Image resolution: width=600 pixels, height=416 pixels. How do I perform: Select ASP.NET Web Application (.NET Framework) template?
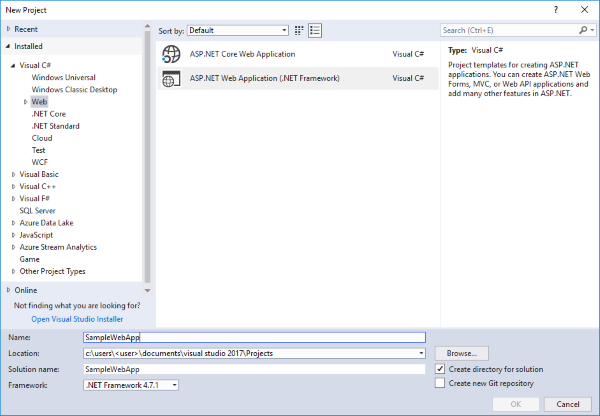click(x=298, y=78)
